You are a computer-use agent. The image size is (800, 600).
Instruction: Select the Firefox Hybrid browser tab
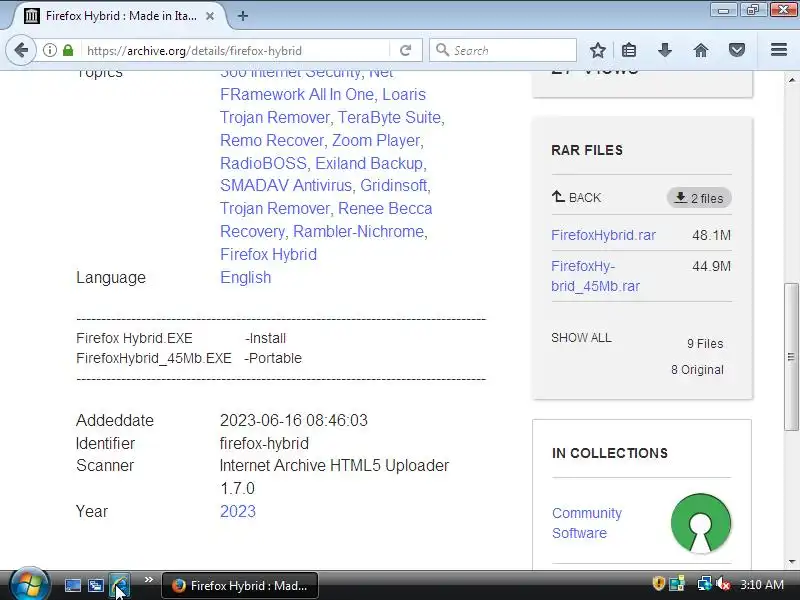click(x=120, y=16)
